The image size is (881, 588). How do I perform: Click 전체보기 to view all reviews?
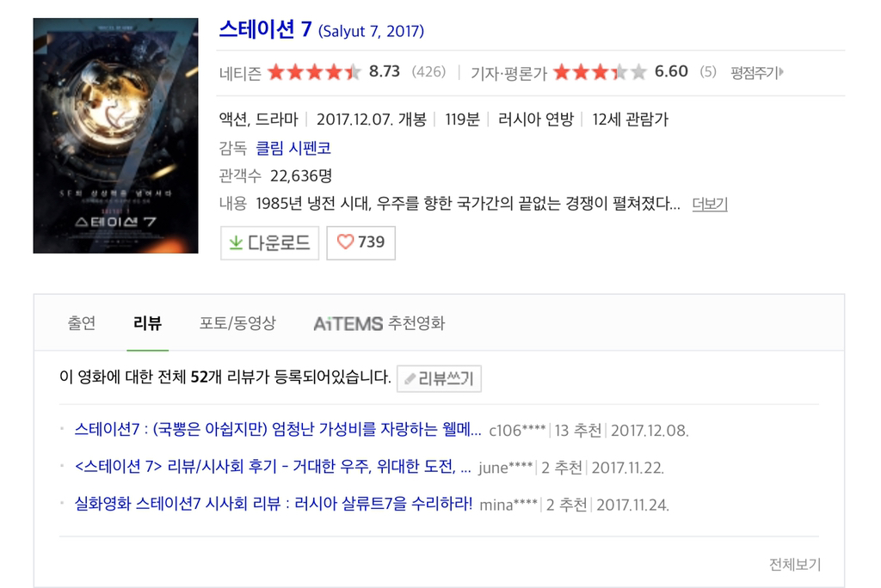(794, 565)
